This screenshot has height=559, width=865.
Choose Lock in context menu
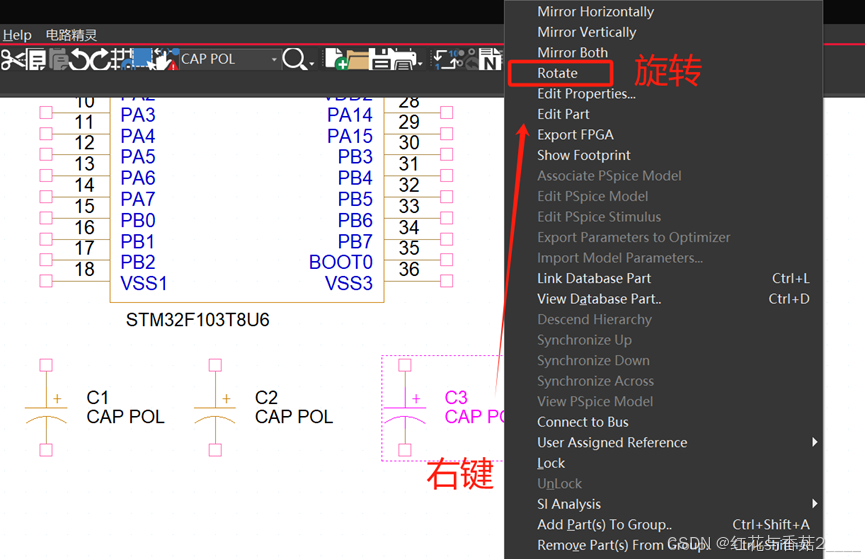(551, 463)
